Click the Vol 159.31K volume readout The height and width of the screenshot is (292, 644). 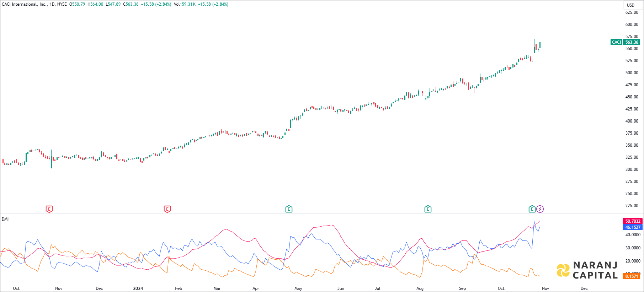tap(185, 4)
